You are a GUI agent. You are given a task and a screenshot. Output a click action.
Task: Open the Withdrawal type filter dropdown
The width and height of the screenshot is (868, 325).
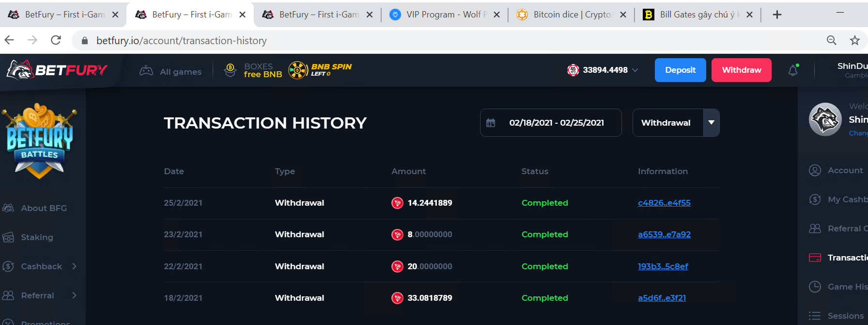(676, 123)
